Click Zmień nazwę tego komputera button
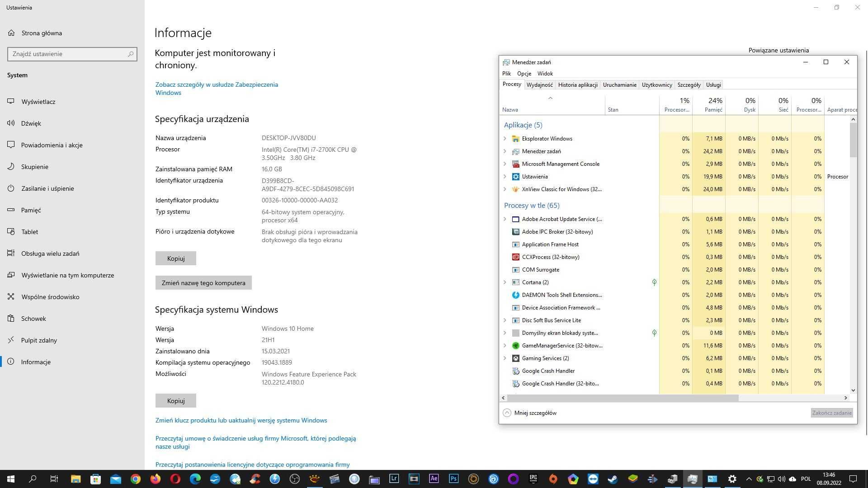The height and width of the screenshot is (488, 868). pyautogui.click(x=203, y=283)
